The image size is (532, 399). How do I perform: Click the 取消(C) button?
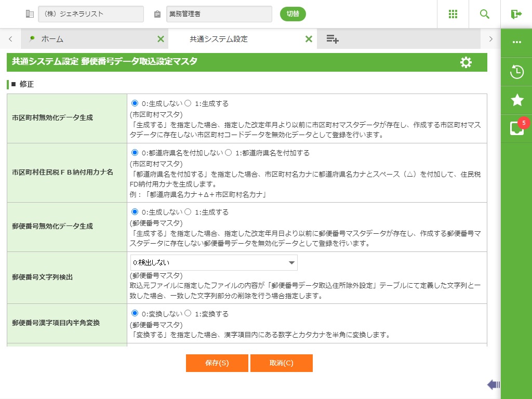pyautogui.click(x=281, y=363)
